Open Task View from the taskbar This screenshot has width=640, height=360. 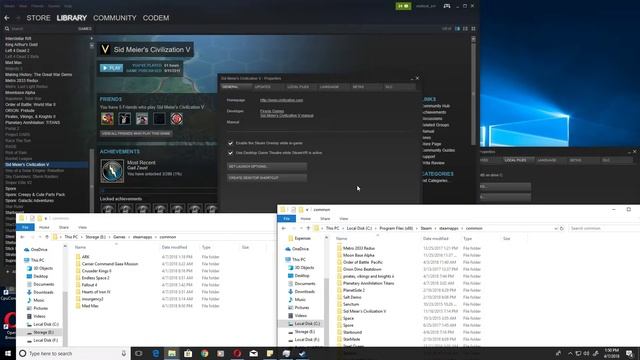pyautogui.click(x=139, y=353)
